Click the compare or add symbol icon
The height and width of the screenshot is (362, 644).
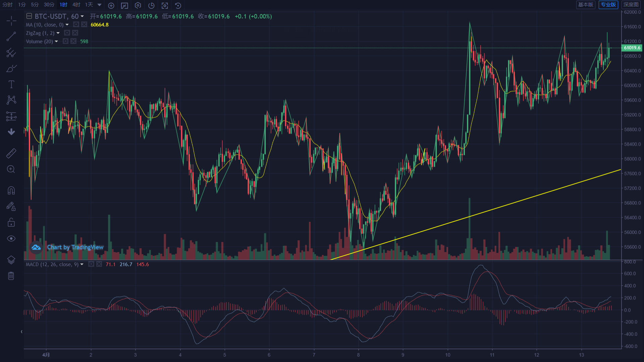pyautogui.click(x=111, y=5)
